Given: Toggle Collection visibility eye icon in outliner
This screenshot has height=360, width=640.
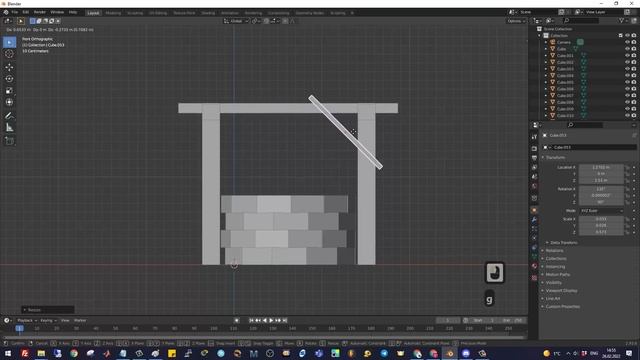Looking at the screenshot, I should [627, 36].
